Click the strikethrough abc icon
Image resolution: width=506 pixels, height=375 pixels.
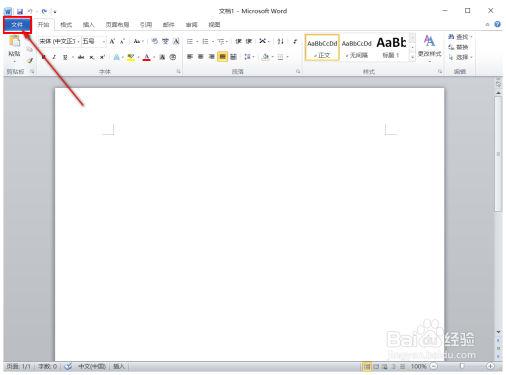pos(81,57)
